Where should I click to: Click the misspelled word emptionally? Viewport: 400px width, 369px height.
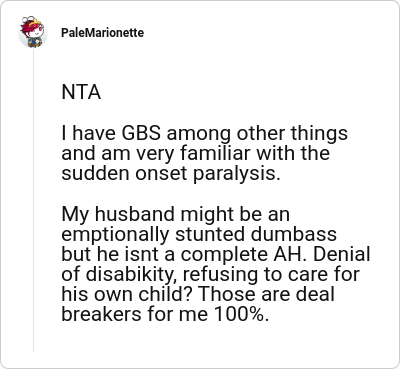pyautogui.click(x=115, y=235)
